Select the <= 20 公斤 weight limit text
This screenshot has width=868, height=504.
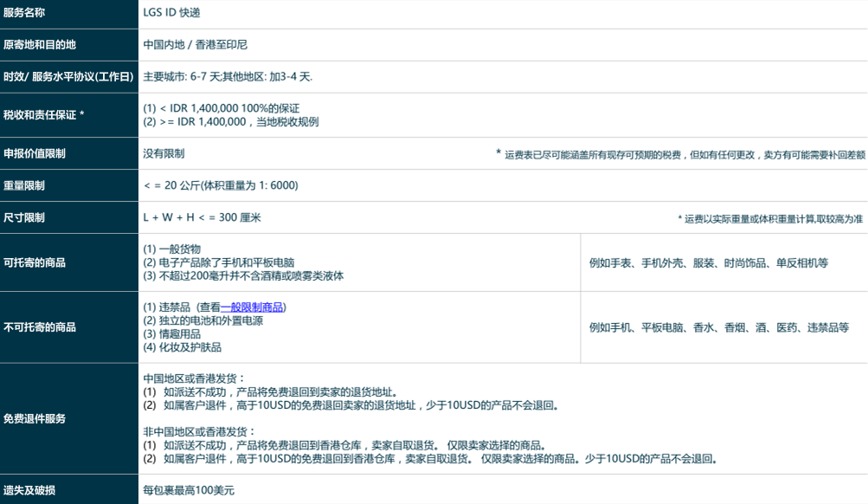221,185
